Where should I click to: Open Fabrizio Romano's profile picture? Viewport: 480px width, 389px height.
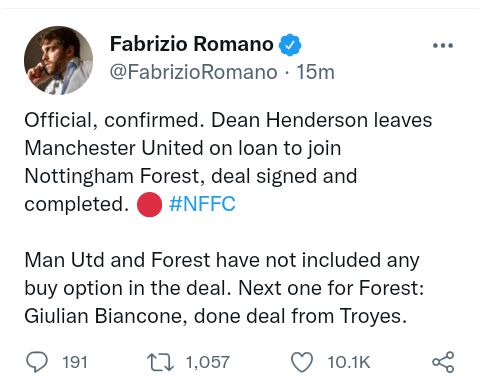click(x=58, y=60)
